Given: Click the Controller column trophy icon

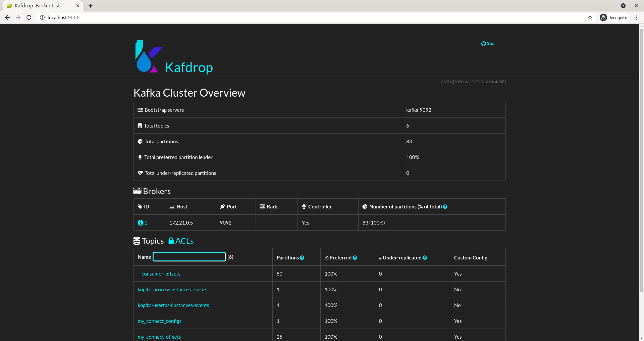Looking at the screenshot, I should (304, 207).
